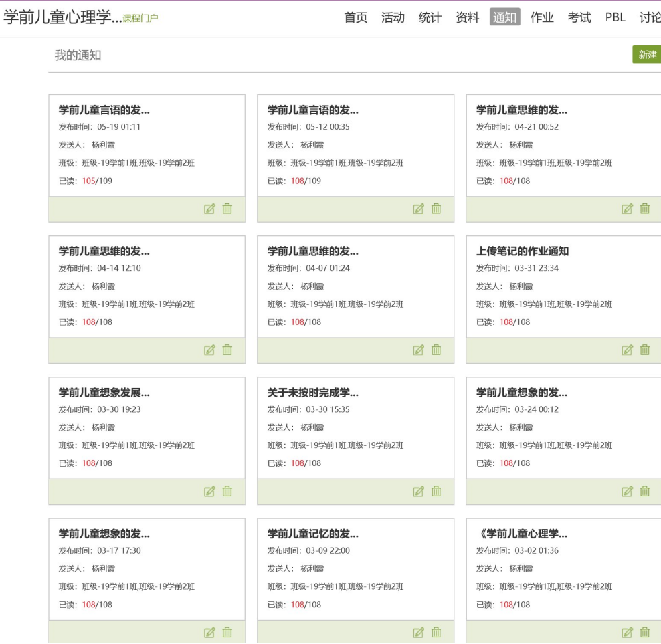This screenshot has width=661, height=644.
Task: Delete the notification published 03-24 00:12
Action: pyautogui.click(x=645, y=491)
